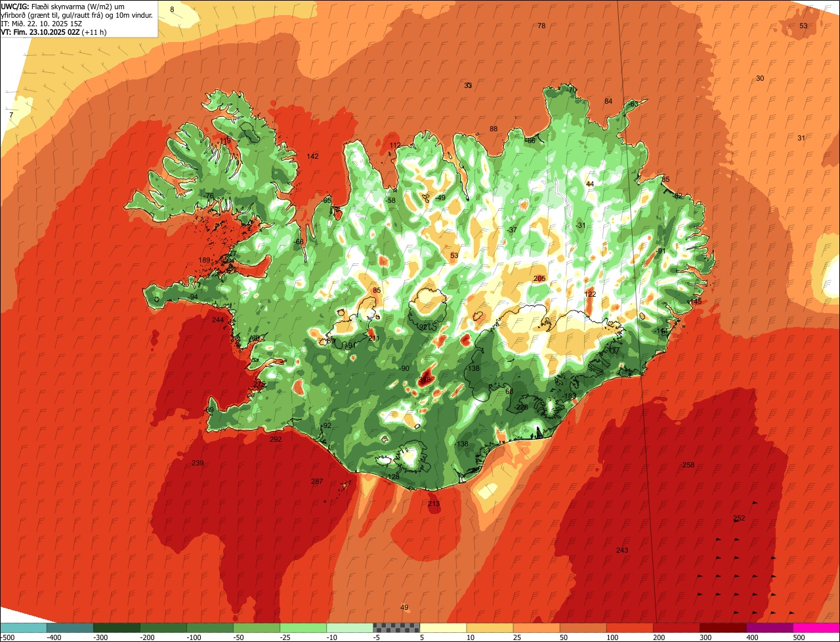Image resolution: width=840 pixels, height=642 pixels.
Task: Click the '-500' legend scale label
Action: point(8,637)
